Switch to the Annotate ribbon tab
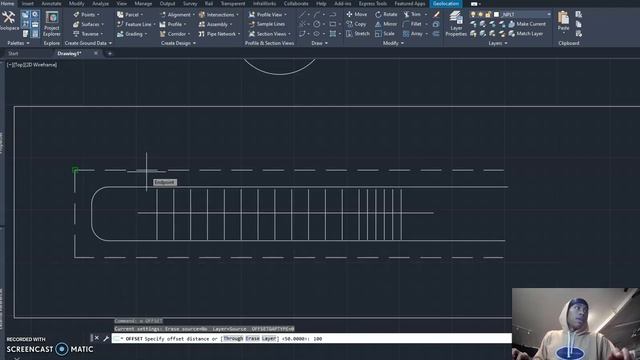The width and height of the screenshot is (640, 360). tap(51, 4)
